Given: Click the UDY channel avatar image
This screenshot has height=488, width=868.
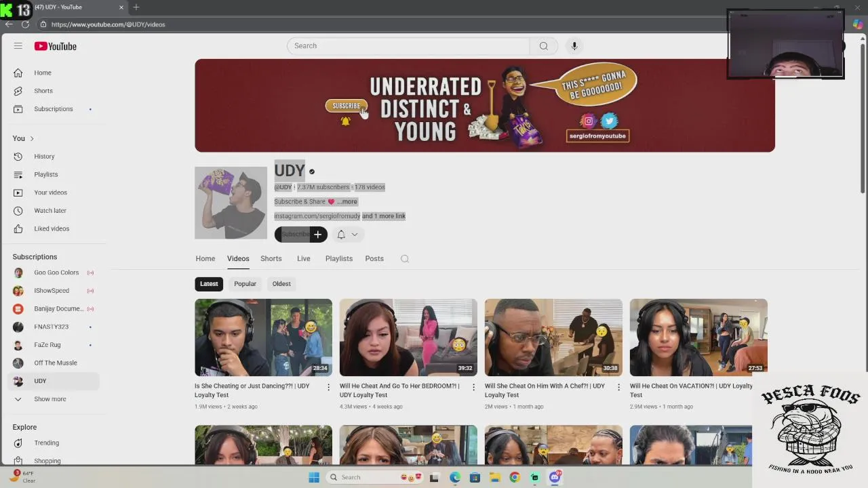Looking at the screenshot, I should 231,203.
